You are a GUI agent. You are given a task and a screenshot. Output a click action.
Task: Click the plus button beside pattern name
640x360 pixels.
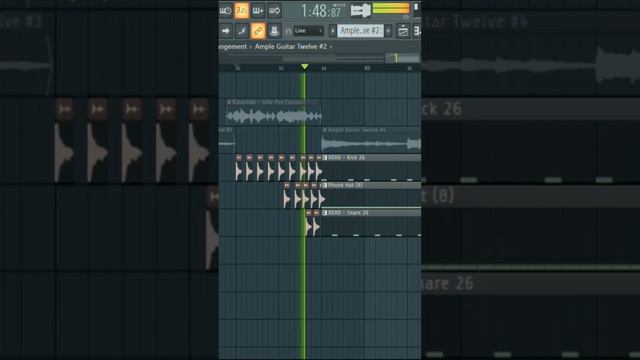(388, 31)
